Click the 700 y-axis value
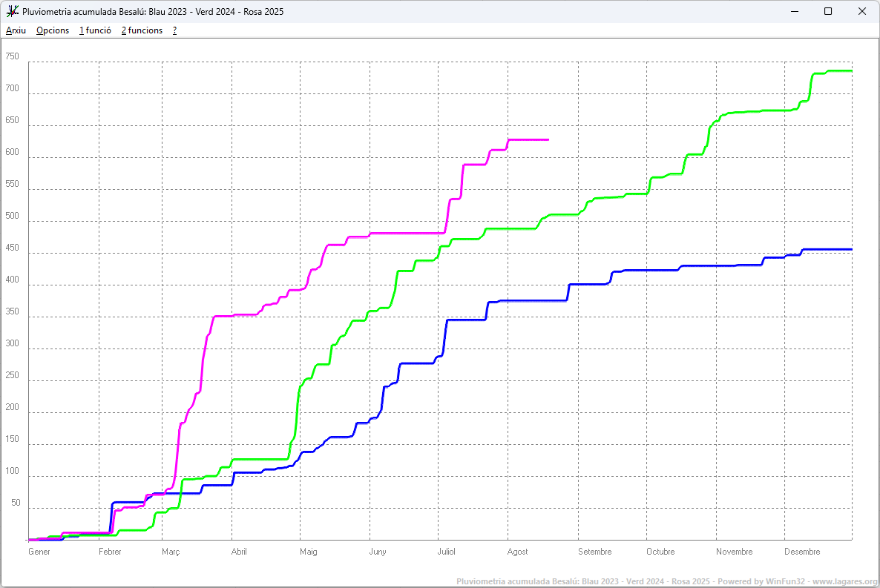The image size is (880, 588). (x=13, y=88)
